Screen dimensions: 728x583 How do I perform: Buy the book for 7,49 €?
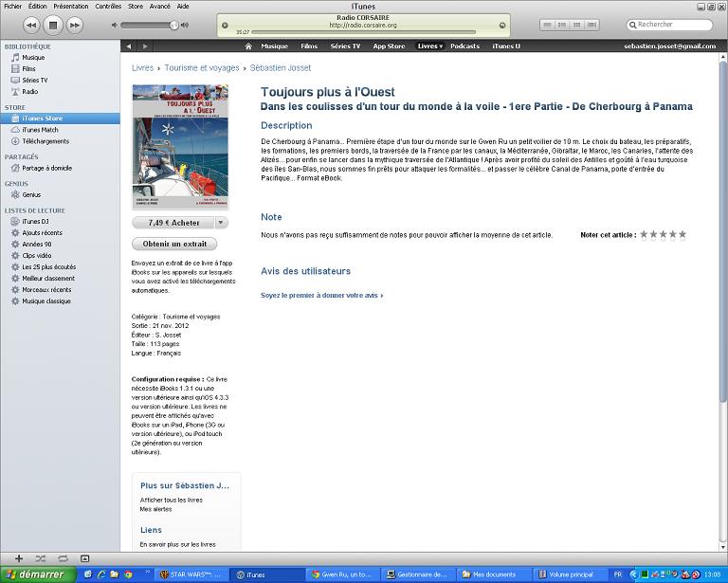pyautogui.click(x=173, y=223)
